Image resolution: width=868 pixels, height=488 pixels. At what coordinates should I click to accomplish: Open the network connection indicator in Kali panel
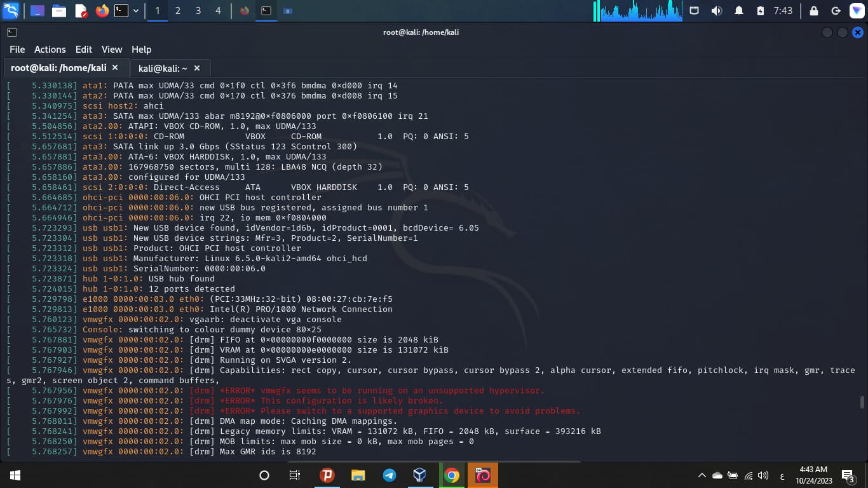(694, 11)
